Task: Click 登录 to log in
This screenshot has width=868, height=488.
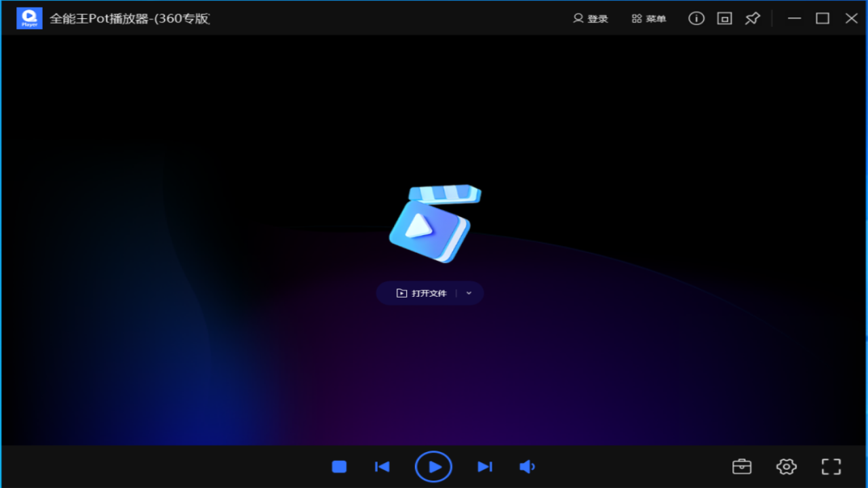Action: click(x=590, y=18)
